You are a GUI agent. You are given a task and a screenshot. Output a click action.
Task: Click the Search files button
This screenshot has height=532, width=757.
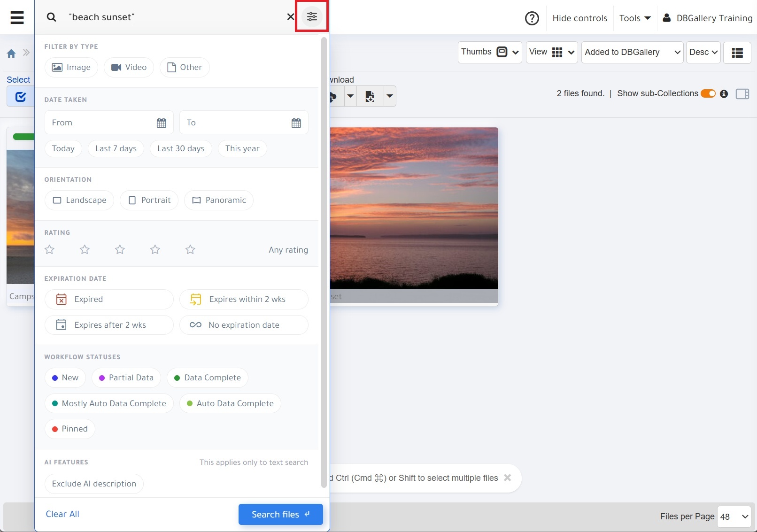coord(280,514)
